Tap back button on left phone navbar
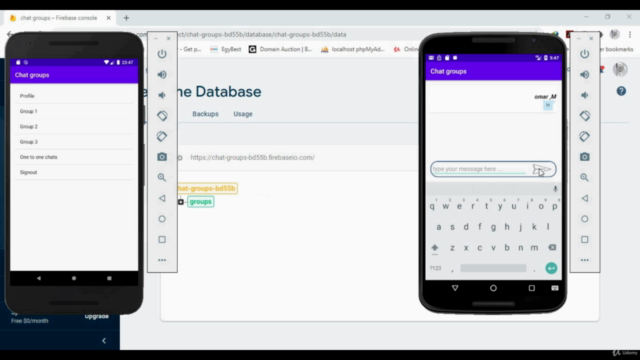This screenshot has height=360, width=640. 39,278
